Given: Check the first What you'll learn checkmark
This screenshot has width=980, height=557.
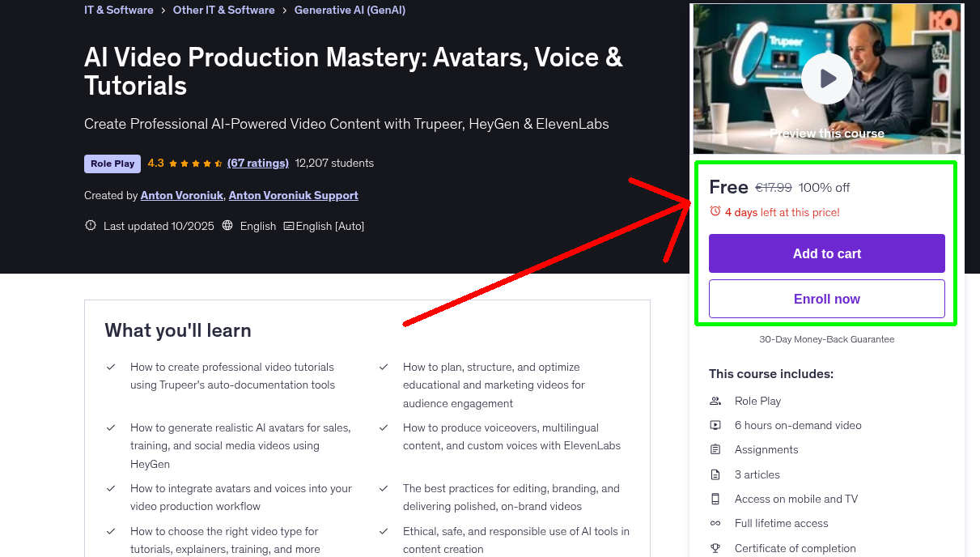Looking at the screenshot, I should pos(111,367).
